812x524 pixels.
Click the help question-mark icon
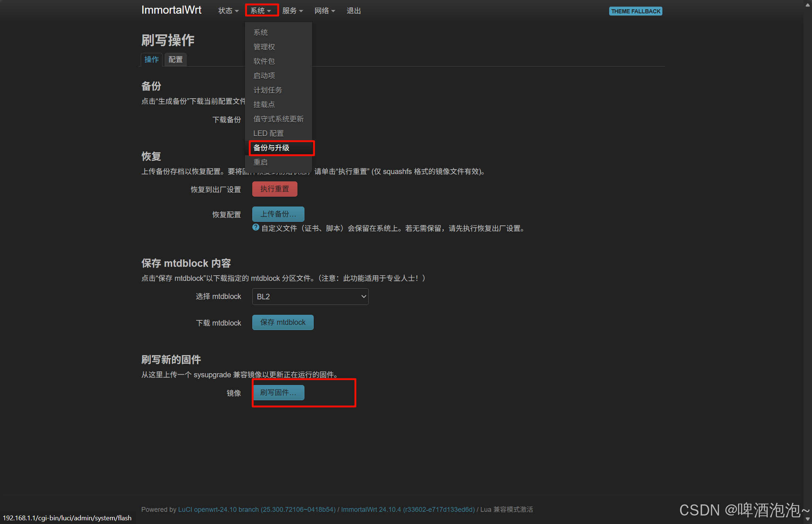click(x=256, y=228)
